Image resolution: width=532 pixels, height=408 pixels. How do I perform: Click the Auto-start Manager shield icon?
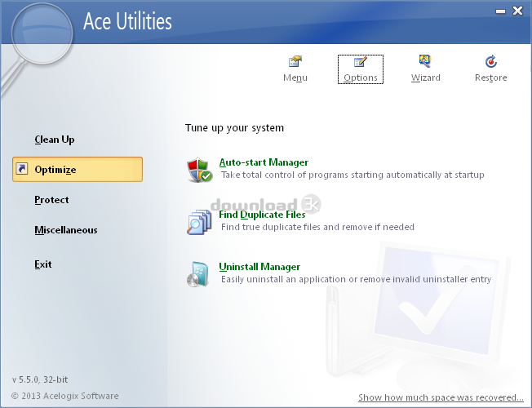(x=199, y=170)
